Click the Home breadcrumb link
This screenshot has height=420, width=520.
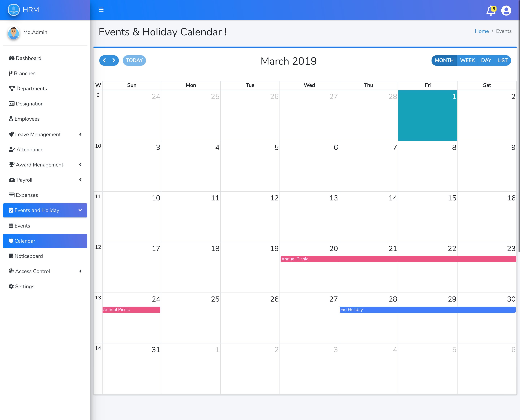pyautogui.click(x=482, y=31)
